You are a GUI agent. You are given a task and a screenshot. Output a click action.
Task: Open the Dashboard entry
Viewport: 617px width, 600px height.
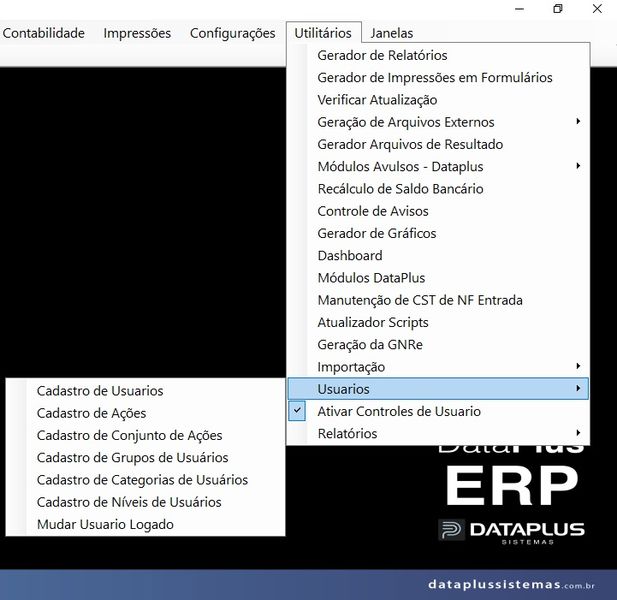pos(438,256)
